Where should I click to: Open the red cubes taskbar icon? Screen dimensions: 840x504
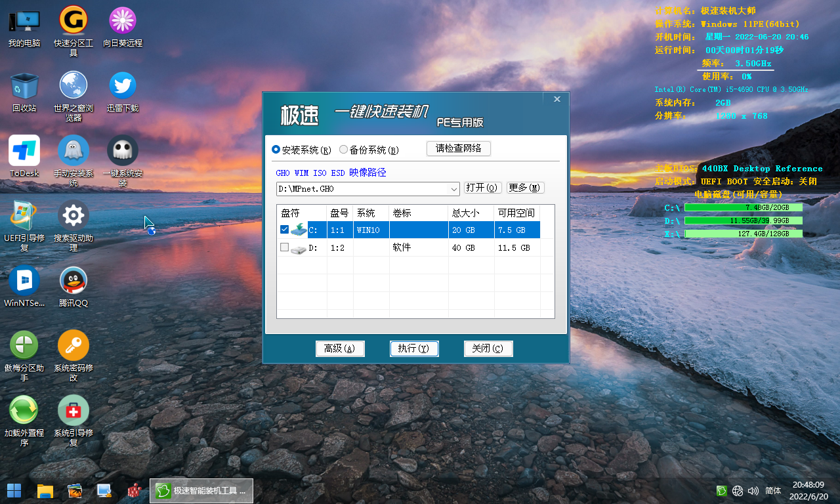[135, 490]
